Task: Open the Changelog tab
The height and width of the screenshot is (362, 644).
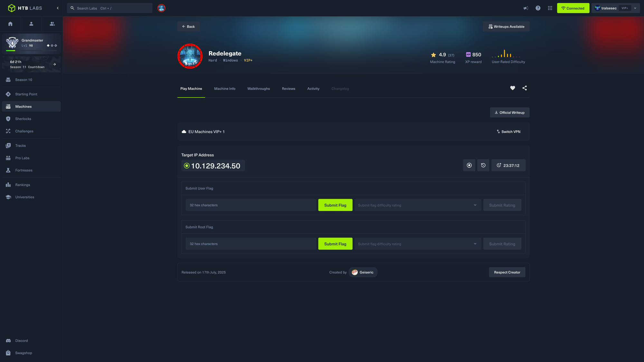Action: 340,89
